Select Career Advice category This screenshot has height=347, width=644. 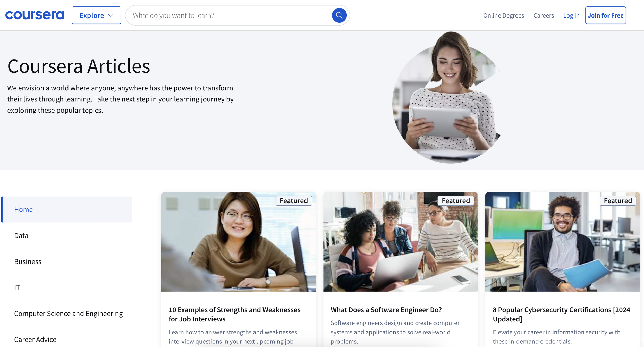coord(35,340)
